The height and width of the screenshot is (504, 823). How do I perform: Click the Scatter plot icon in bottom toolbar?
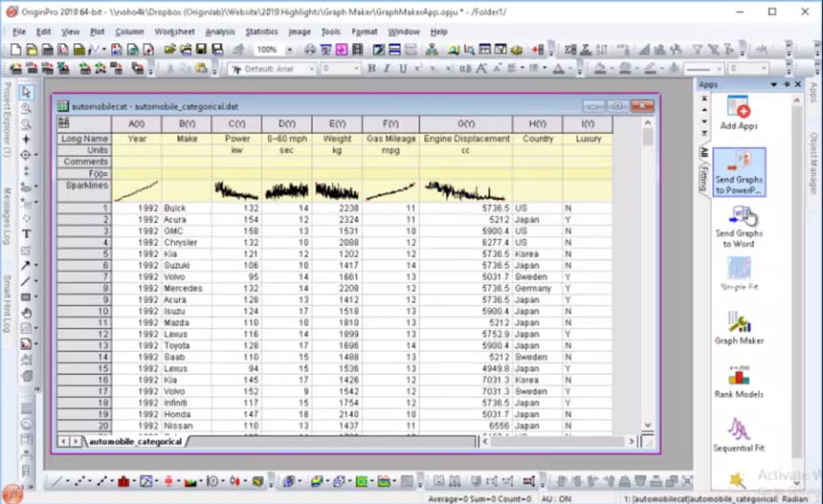[79, 481]
